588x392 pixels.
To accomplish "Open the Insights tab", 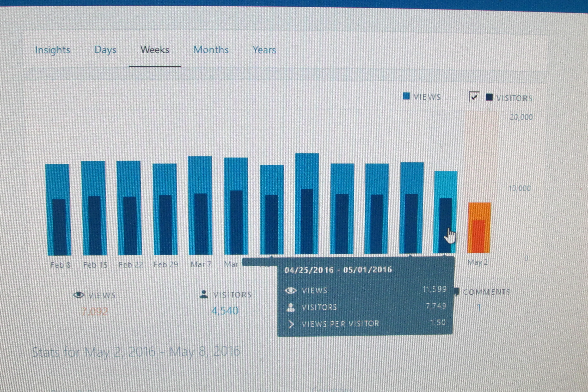I will [52, 50].
